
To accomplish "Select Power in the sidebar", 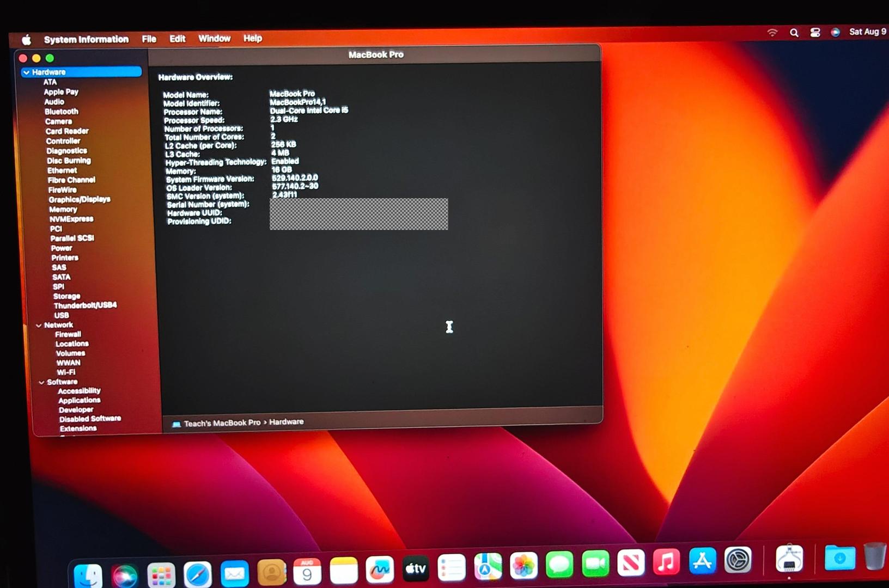I will tap(62, 248).
